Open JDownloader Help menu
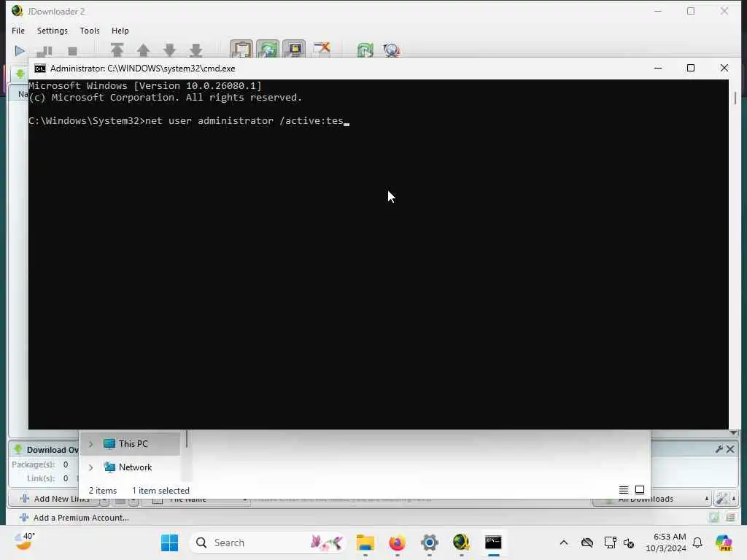This screenshot has width=747, height=560. click(x=120, y=31)
